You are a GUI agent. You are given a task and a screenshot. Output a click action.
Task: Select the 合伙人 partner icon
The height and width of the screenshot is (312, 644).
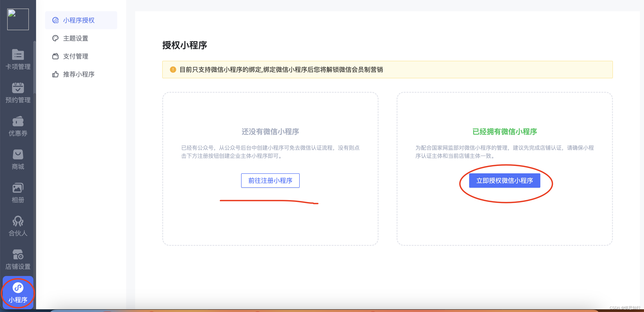tap(18, 221)
